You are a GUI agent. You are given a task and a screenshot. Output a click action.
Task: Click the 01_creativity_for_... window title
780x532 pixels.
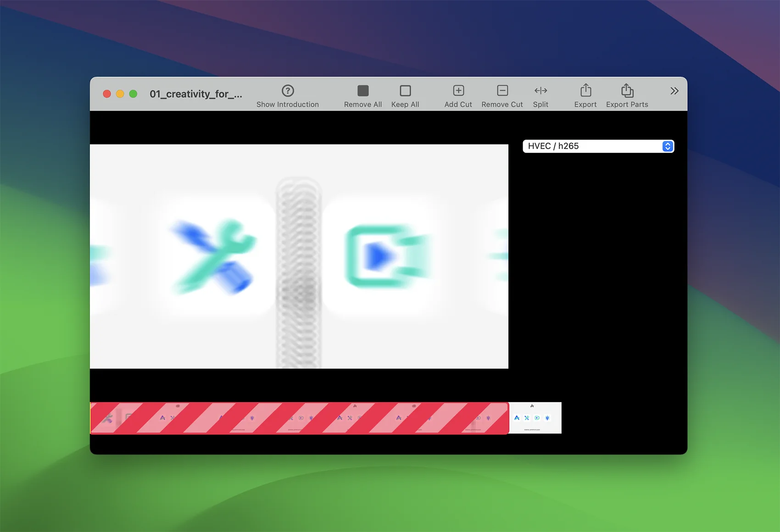point(196,94)
